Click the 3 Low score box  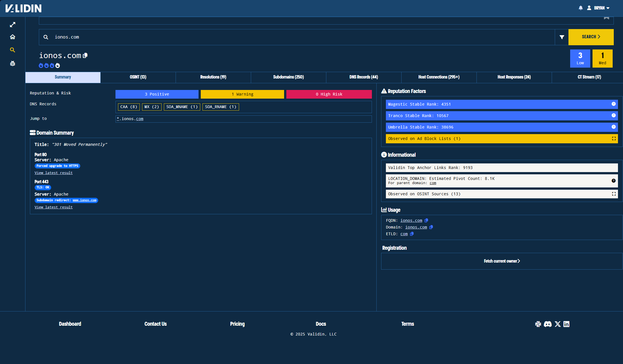tap(580, 59)
